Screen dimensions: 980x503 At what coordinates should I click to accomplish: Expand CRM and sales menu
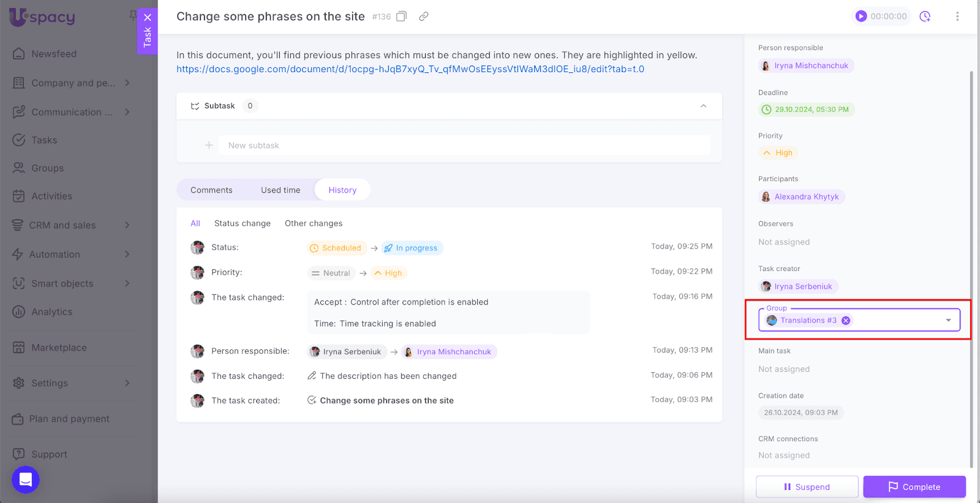(127, 225)
